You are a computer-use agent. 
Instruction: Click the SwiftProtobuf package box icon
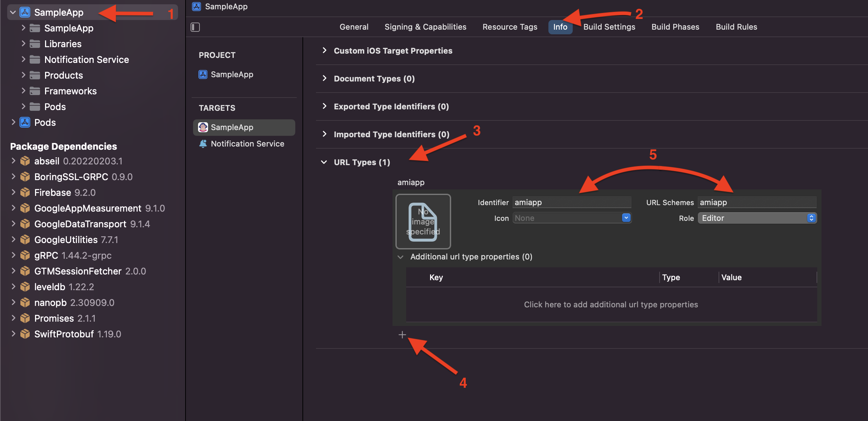(x=25, y=334)
